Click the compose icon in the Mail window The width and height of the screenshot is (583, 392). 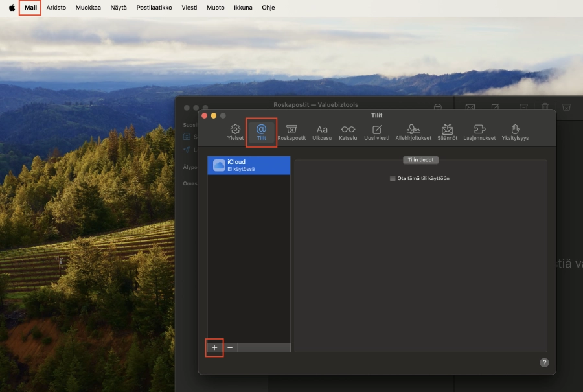496,107
